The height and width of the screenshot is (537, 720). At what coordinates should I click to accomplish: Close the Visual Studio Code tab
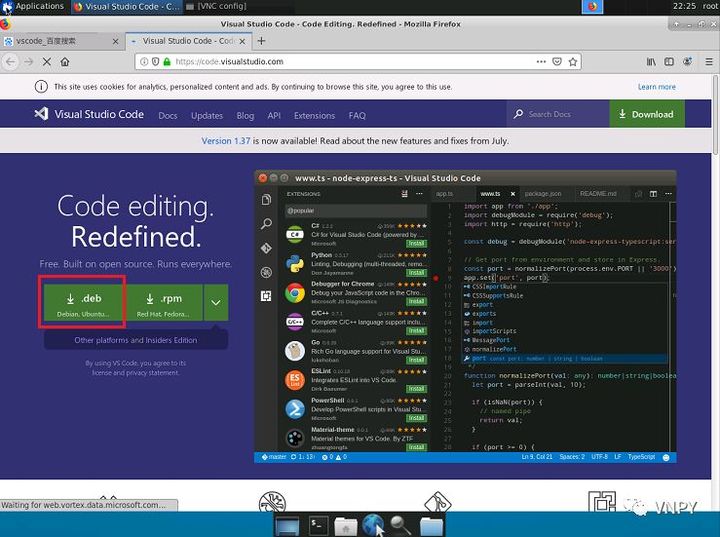pyautogui.click(x=242, y=41)
